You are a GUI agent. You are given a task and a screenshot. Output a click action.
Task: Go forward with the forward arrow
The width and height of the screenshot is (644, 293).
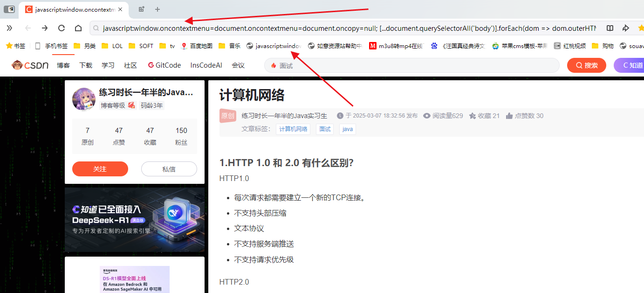coord(45,28)
